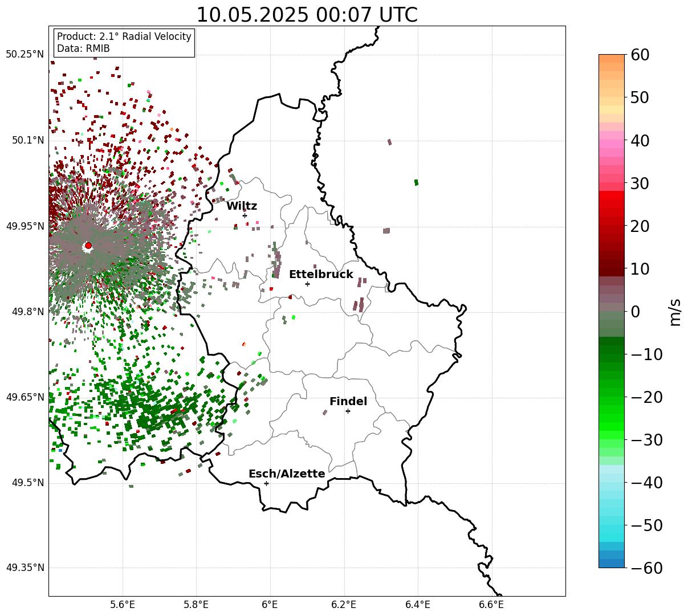Click the 6.6°E longitude label

[x=491, y=604]
